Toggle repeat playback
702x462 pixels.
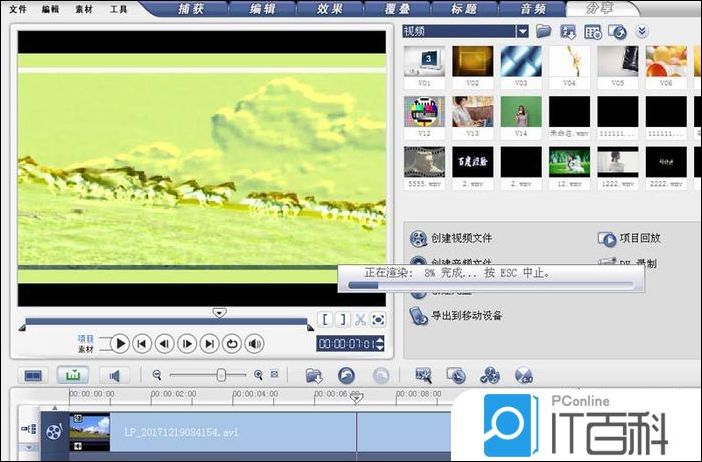coord(231,344)
